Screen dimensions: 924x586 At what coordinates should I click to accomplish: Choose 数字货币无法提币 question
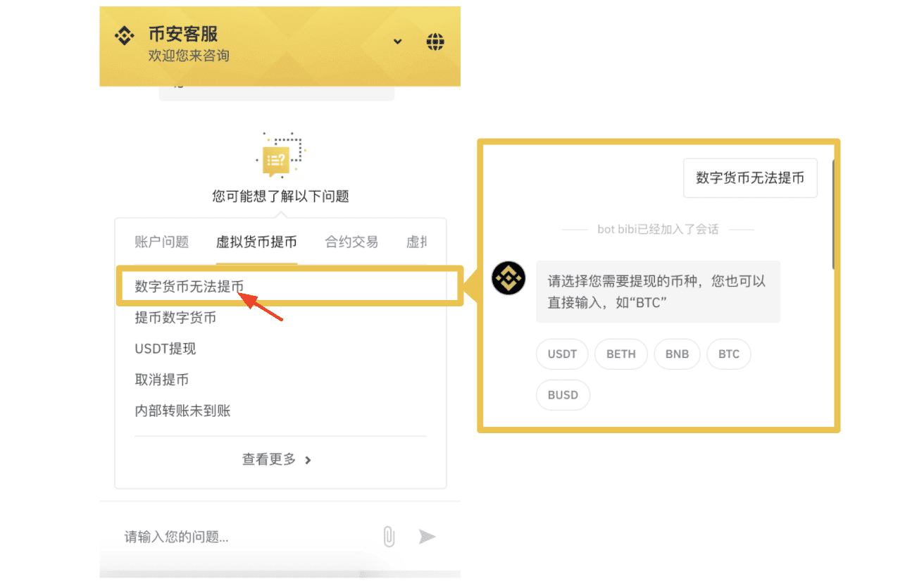click(189, 287)
